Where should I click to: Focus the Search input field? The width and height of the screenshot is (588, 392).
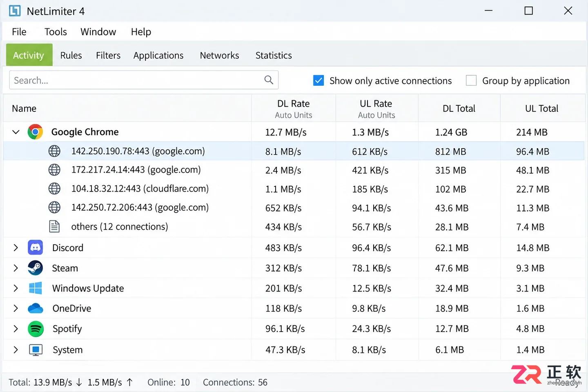(x=144, y=80)
